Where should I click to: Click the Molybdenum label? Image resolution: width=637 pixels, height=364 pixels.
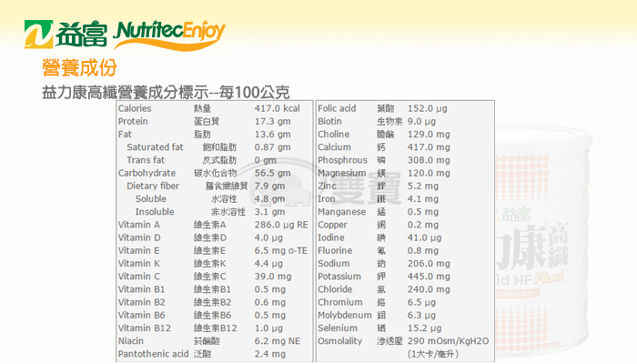tap(345, 315)
